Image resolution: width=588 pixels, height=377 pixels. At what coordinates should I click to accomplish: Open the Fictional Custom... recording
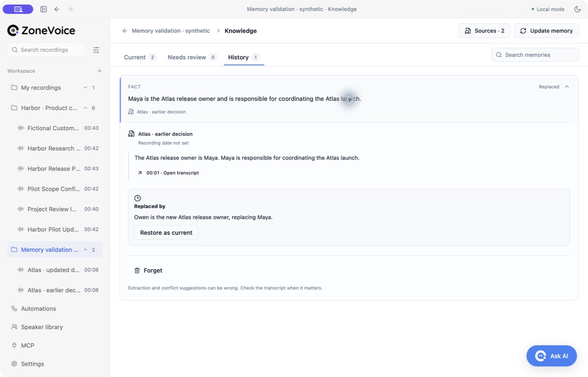(58, 128)
